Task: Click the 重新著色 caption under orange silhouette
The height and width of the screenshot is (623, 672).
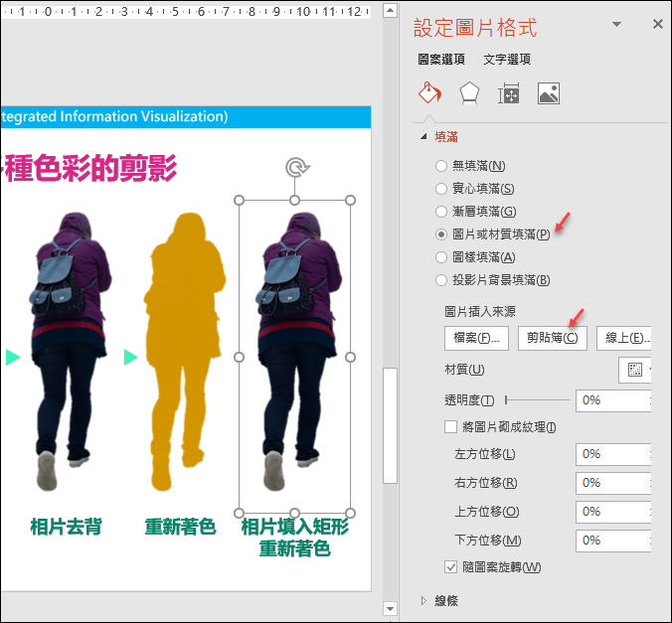Action: pos(181,527)
